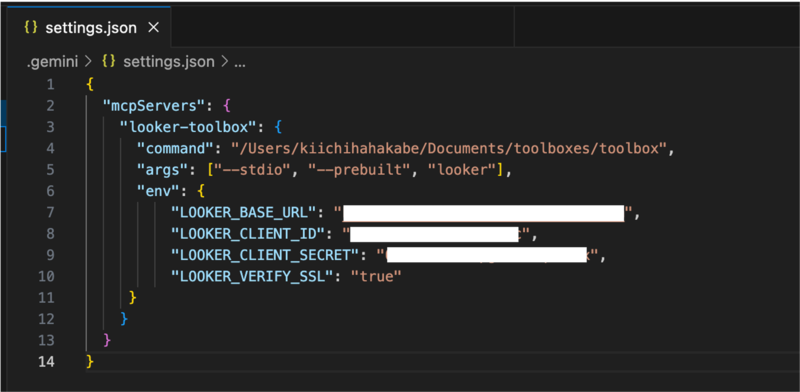Viewport: 800px width, 392px height.
Task: Click the toolbox path string value
Action: [x=449, y=149]
